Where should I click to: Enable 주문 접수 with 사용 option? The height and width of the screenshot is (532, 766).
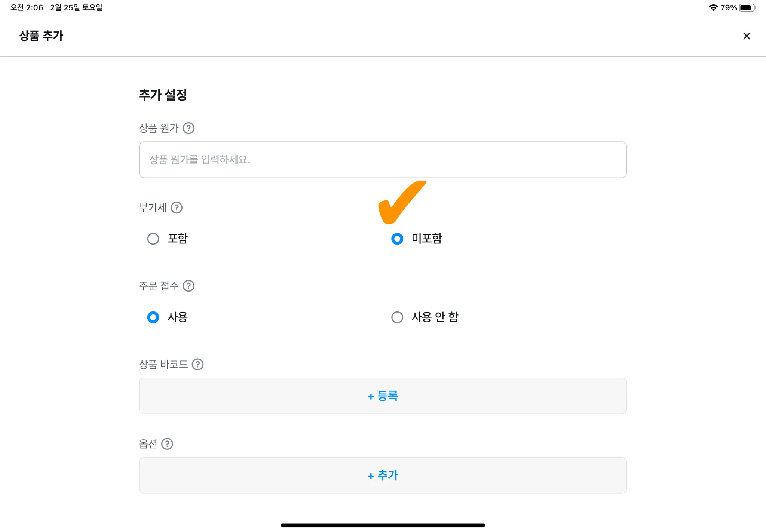click(153, 317)
